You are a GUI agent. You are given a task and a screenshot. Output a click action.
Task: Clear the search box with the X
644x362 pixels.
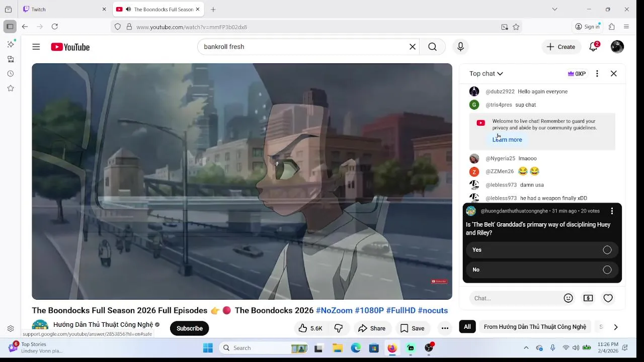[413, 47]
